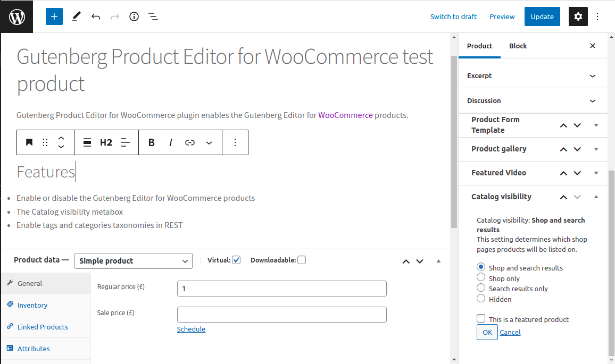Open the Inventory product data tab

[x=46, y=305]
